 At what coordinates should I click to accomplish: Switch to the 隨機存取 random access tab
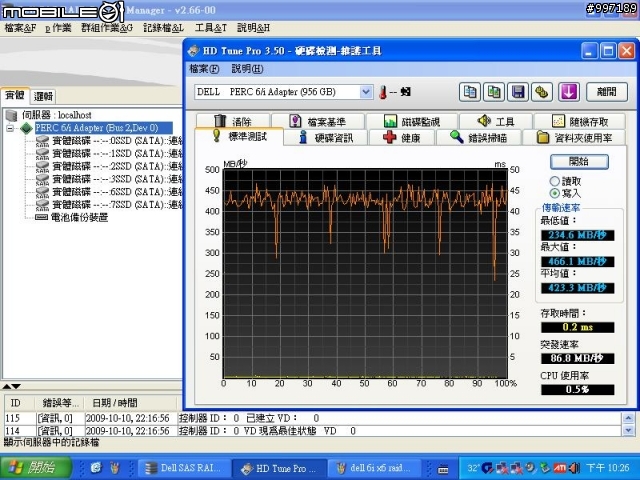tap(580, 121)
